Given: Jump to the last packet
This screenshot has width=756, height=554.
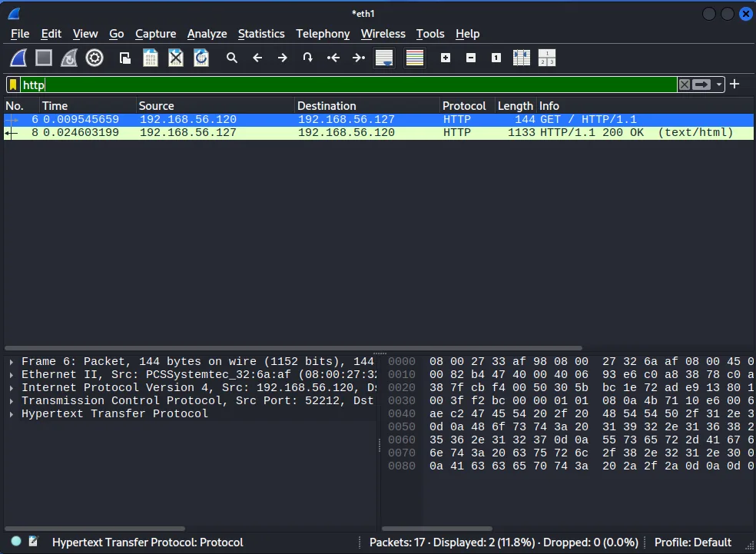Looking at the screenshot, I should pos(359,58).
